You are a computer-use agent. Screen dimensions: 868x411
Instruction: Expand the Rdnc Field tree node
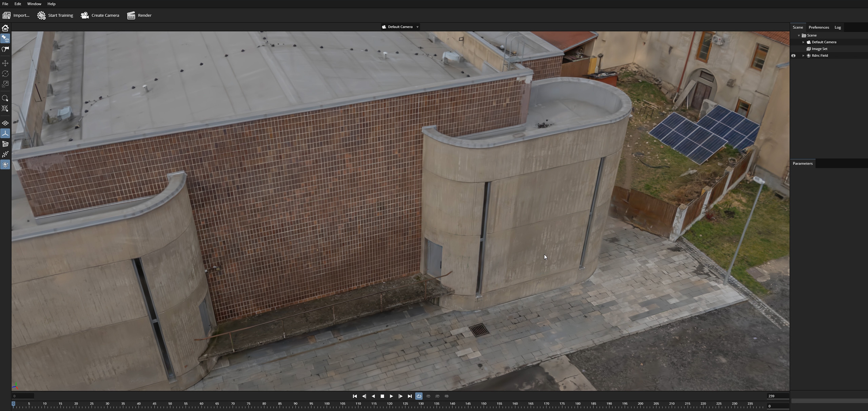tap(803, 56)
